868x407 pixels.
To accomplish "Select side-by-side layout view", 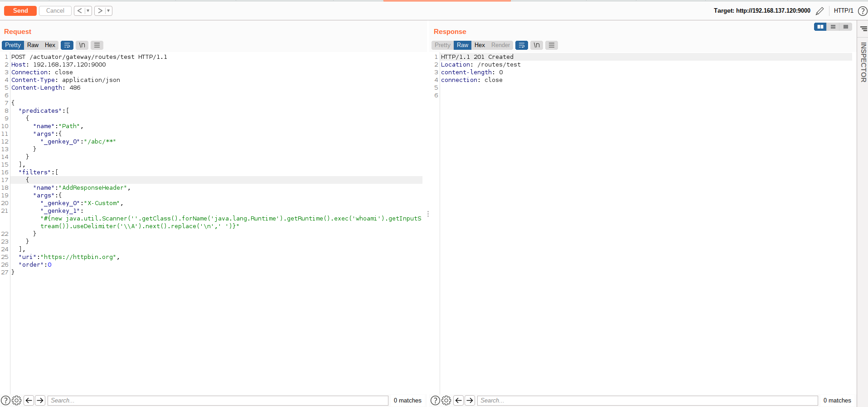I will pyautogui.click(x=820, y=27).
